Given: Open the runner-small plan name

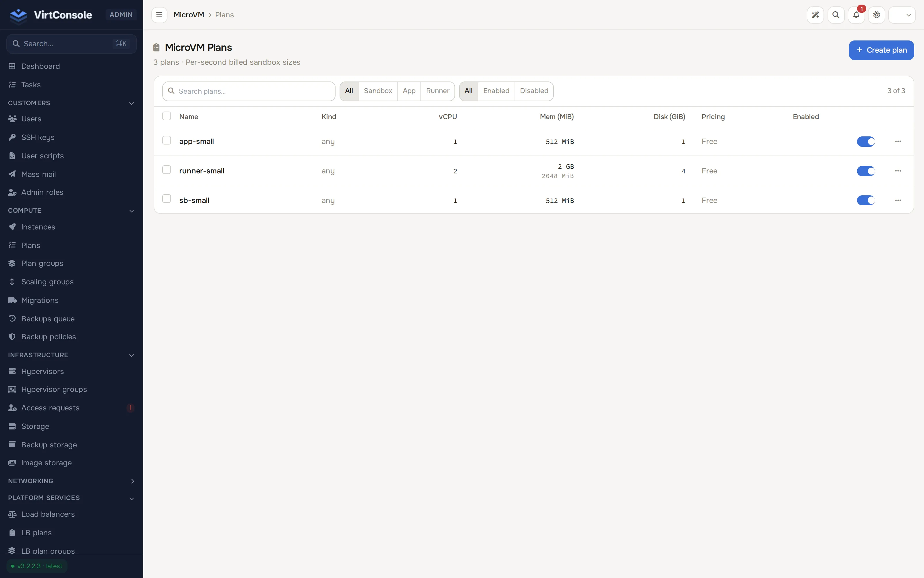Looking at the screenshot, I should [202, 171].
